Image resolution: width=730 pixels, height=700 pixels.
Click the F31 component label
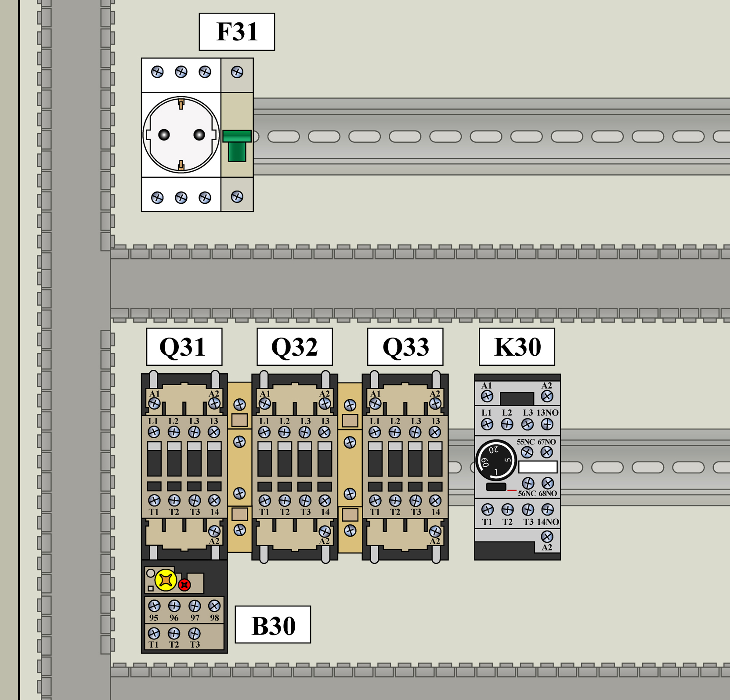pyautogui.click(x=237, y=32)
